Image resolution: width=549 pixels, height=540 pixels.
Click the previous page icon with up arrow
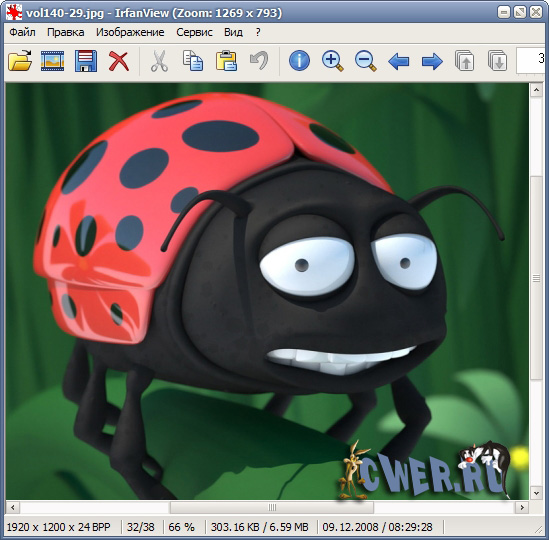point(465,61)
